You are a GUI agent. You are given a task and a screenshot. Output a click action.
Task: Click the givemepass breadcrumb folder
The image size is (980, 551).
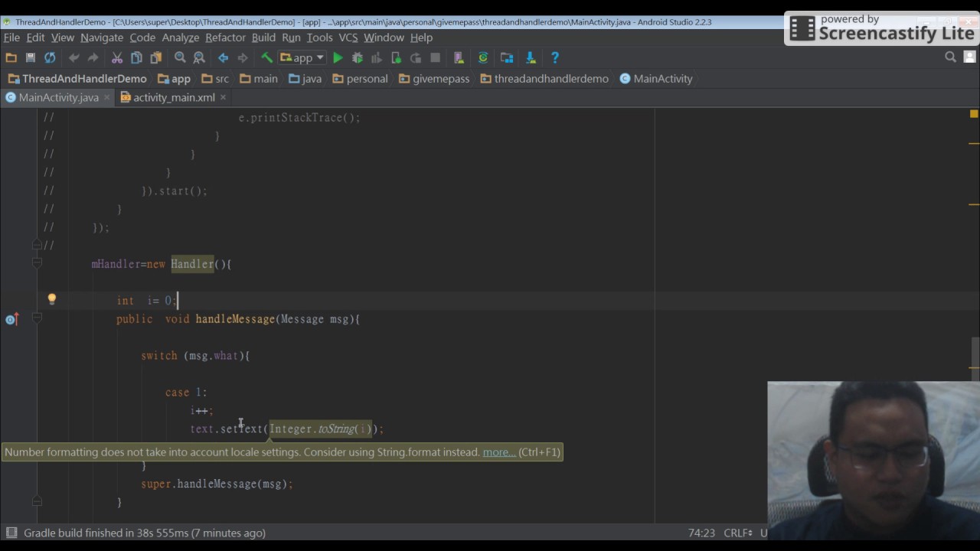tap(433, 79)
